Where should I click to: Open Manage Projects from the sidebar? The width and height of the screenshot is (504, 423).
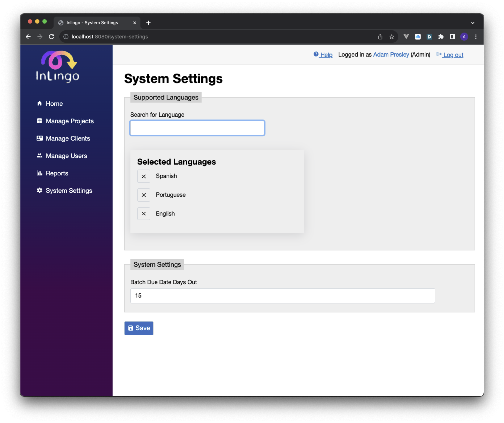tap(40, 121)
